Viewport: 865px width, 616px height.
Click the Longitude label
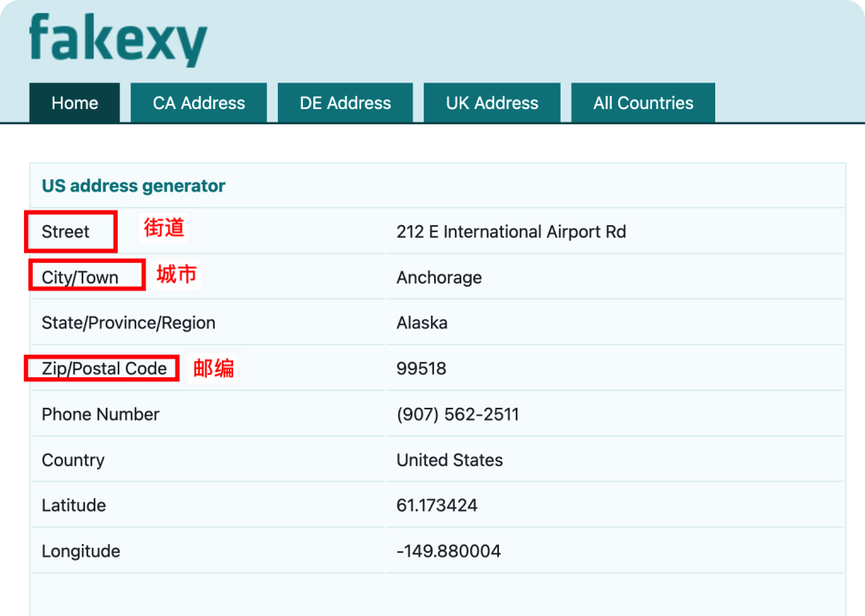click(x=81, y=551)
